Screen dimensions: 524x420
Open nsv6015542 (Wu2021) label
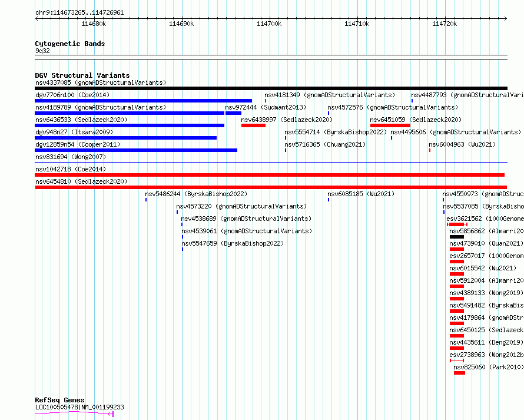(483, 268)
